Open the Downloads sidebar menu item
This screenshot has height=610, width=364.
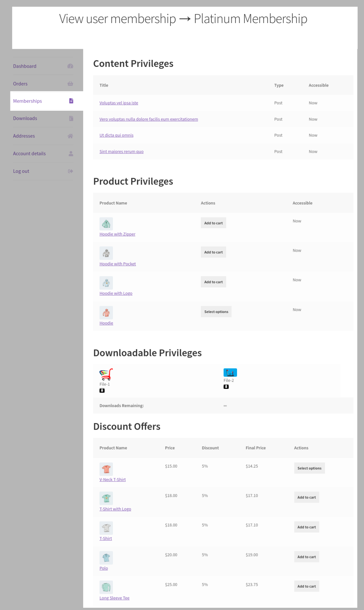tap(25, 119)
